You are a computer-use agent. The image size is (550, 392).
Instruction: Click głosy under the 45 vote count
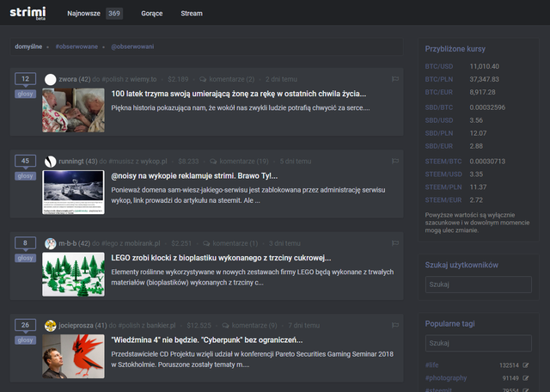click(25, 176)
